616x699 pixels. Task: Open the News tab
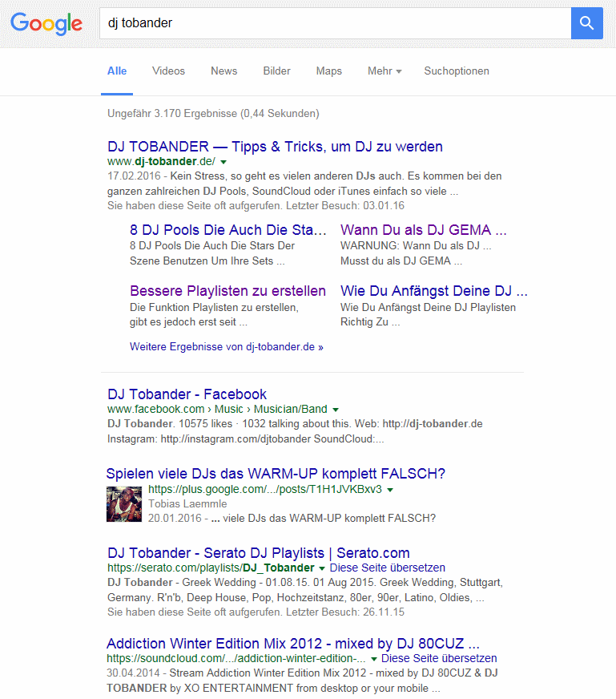(x=224, y=71)
